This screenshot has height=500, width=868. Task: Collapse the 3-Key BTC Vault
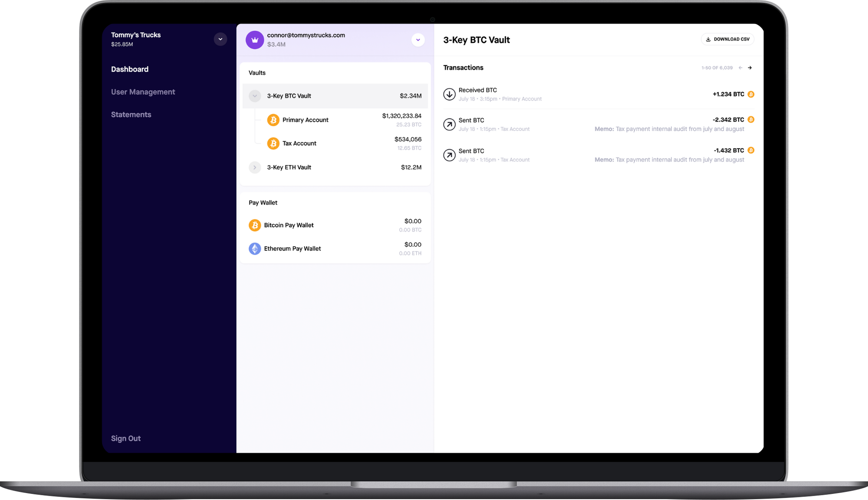[255, 96]
